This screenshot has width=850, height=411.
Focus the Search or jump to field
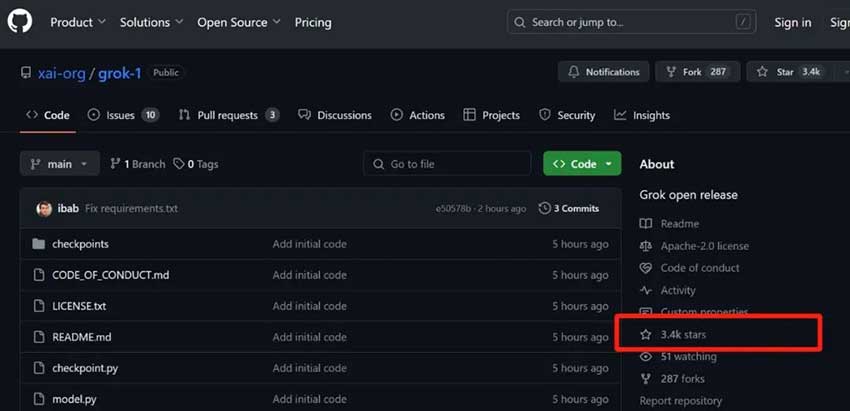pyautogui.click(x=632, y=22)
